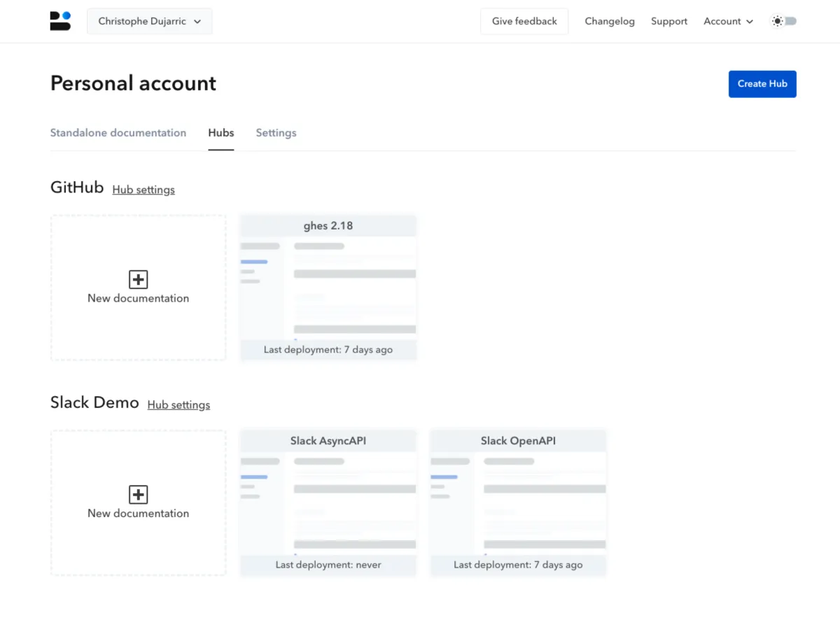Image resolution: width=840 pixels, height=627 pixels.
Task: Click the Bump logo icon
Action: (60, 21)
